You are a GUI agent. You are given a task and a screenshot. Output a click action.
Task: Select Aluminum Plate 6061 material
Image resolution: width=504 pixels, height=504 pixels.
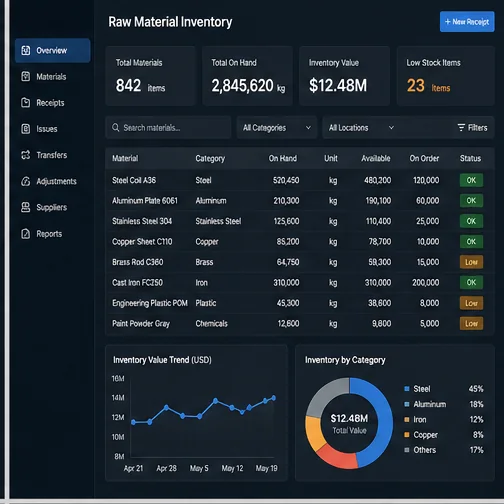point(145,201)
